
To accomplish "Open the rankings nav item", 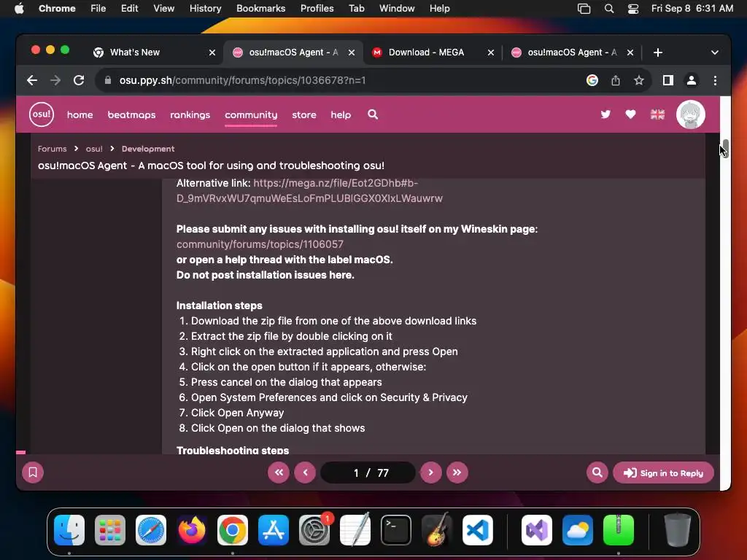I will tap(190, 114).
